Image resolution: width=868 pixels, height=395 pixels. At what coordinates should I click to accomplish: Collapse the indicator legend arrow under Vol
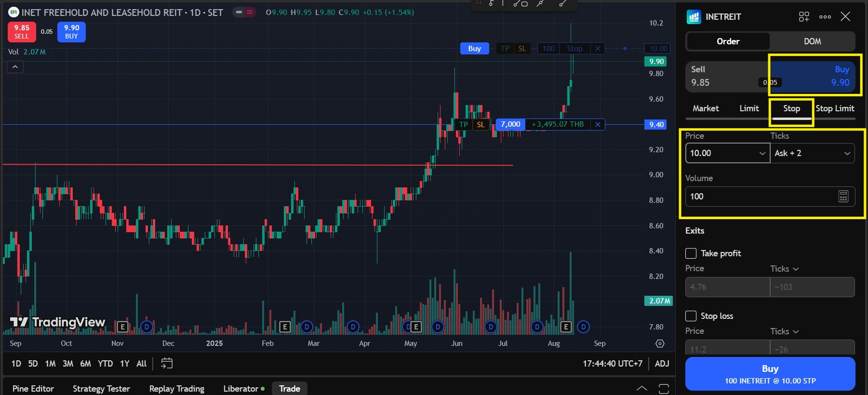coord(15,67)
